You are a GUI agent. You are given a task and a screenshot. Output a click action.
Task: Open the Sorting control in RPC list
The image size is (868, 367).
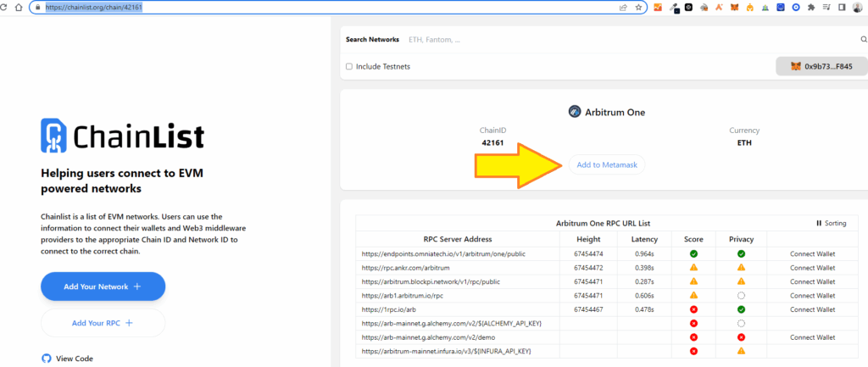[x=831, y=223]
